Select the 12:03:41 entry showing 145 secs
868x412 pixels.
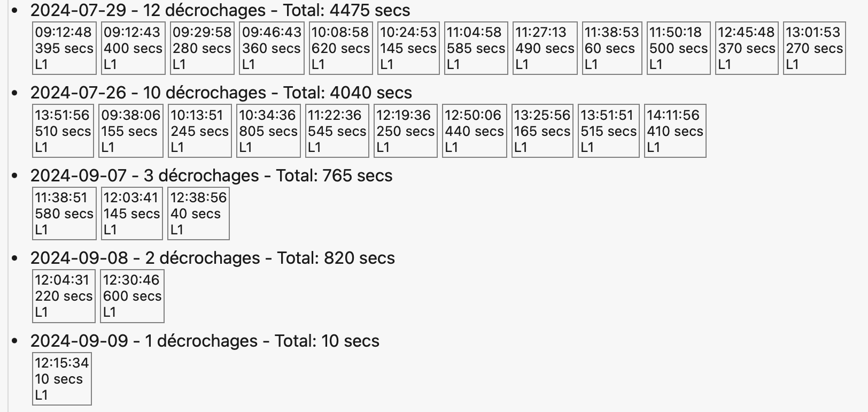point(131,213)
